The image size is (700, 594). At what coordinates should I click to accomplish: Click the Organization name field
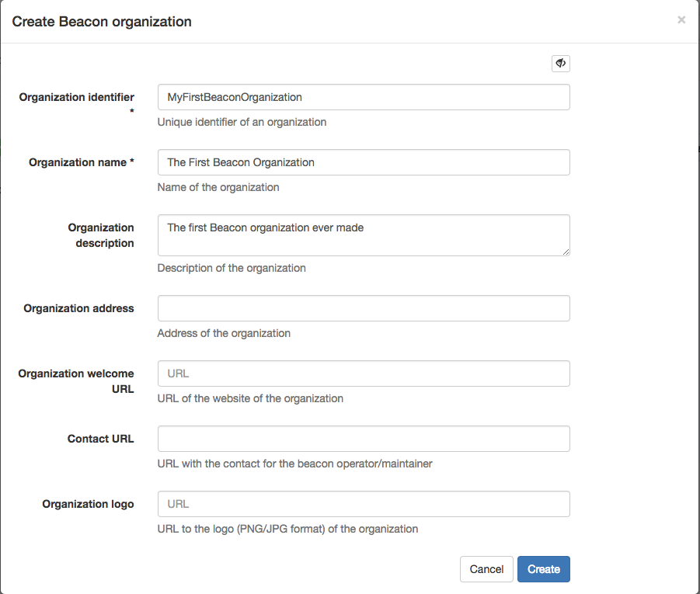[364, 162]
